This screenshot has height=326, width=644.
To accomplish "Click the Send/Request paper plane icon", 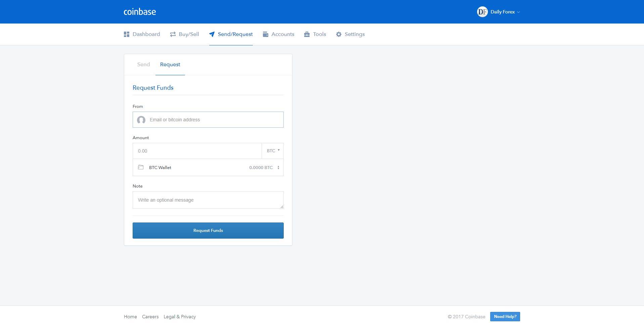I will [212, 34].
